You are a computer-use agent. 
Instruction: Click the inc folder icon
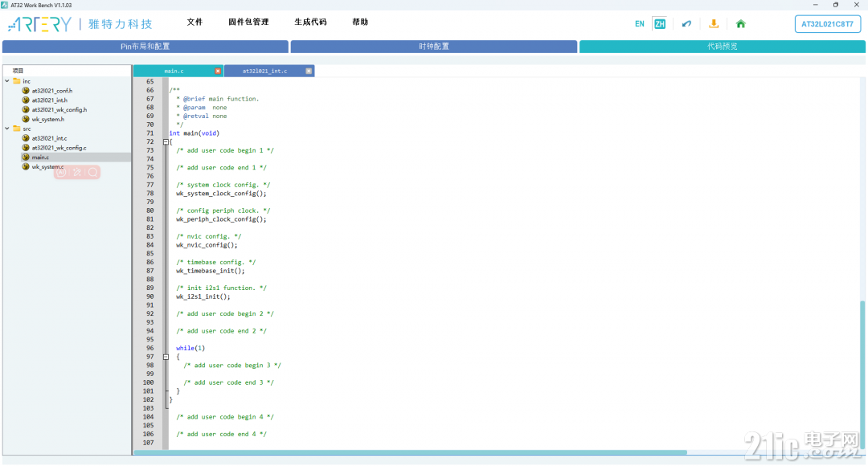pos(17,81)
